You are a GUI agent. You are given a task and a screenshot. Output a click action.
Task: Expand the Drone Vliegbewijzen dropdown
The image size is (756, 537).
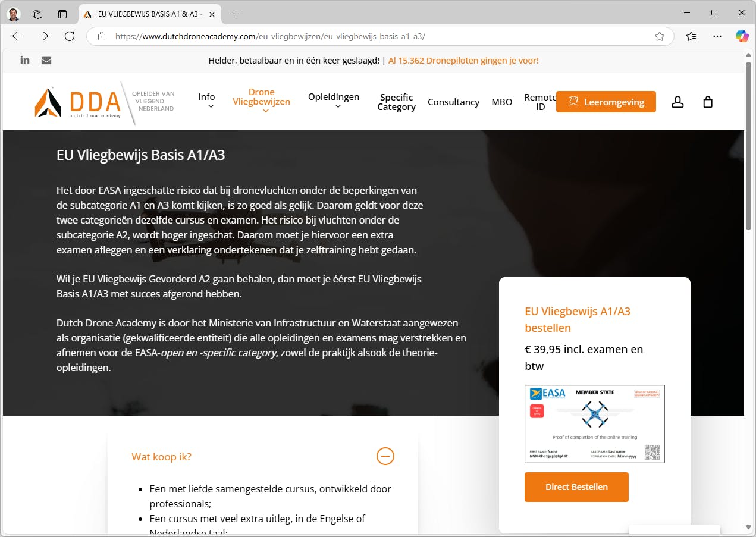(262, 101)
